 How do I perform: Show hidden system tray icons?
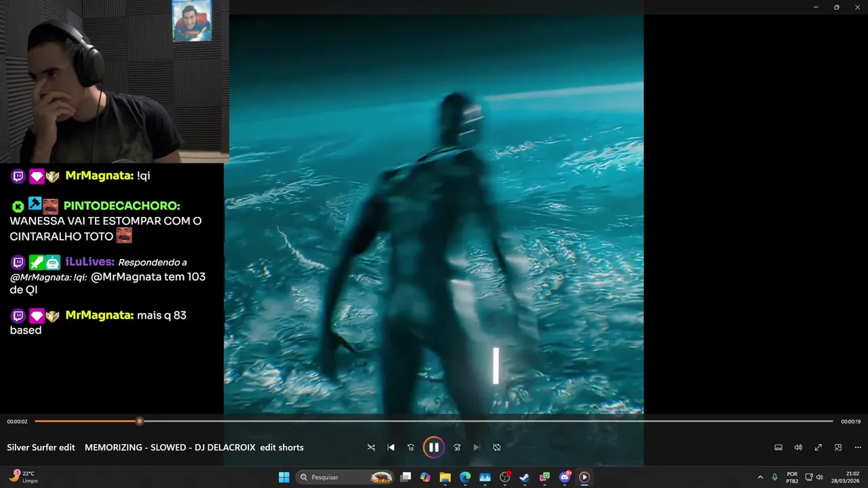760,477
